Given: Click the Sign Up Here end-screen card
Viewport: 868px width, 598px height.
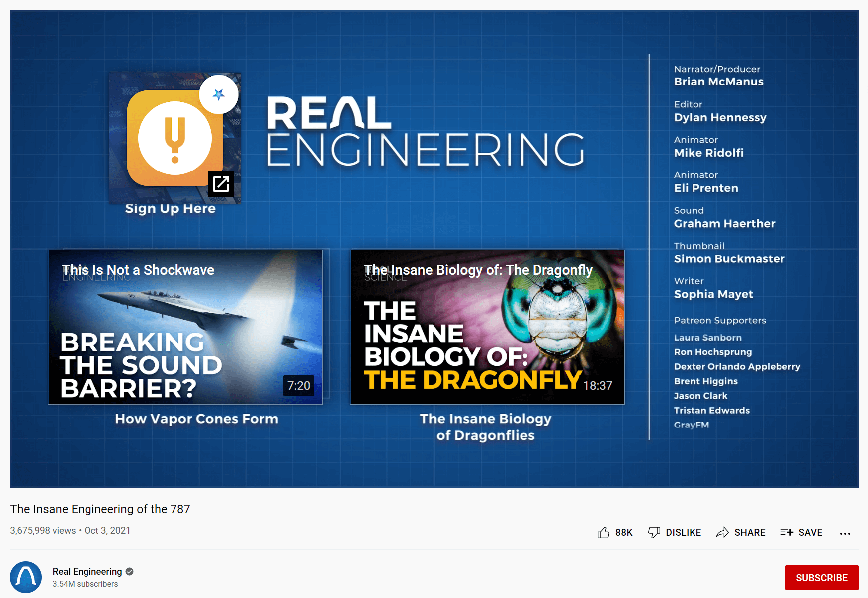Looking at the screenshot, I should pos(175,138).
